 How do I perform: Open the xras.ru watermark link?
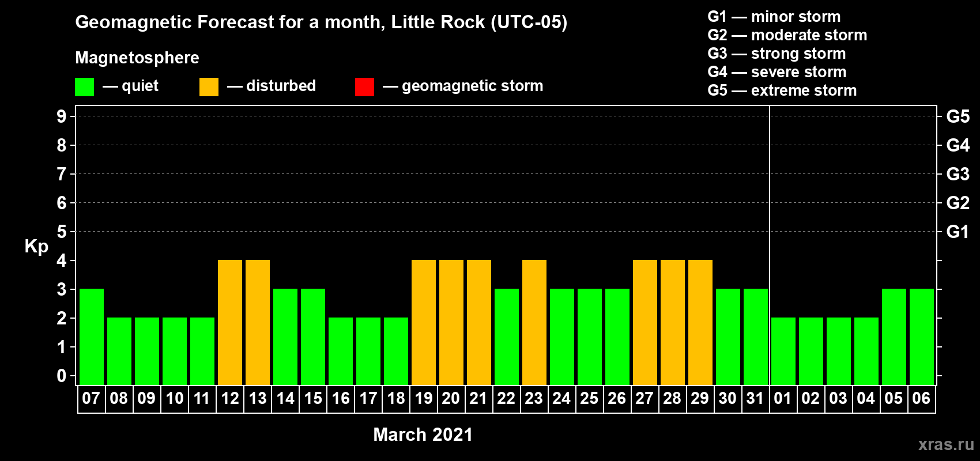coord(946,444)
